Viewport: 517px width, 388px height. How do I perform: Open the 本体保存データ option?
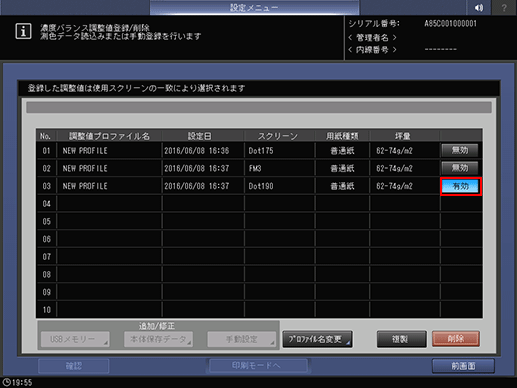coord(158,339)
